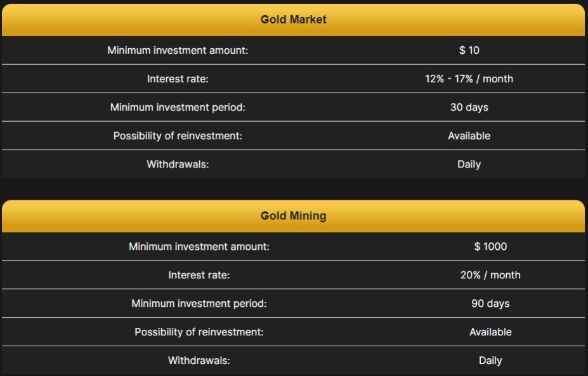Click the Interest rate label under Gold Market
This screenshot has width=588, height=376.
178,79
